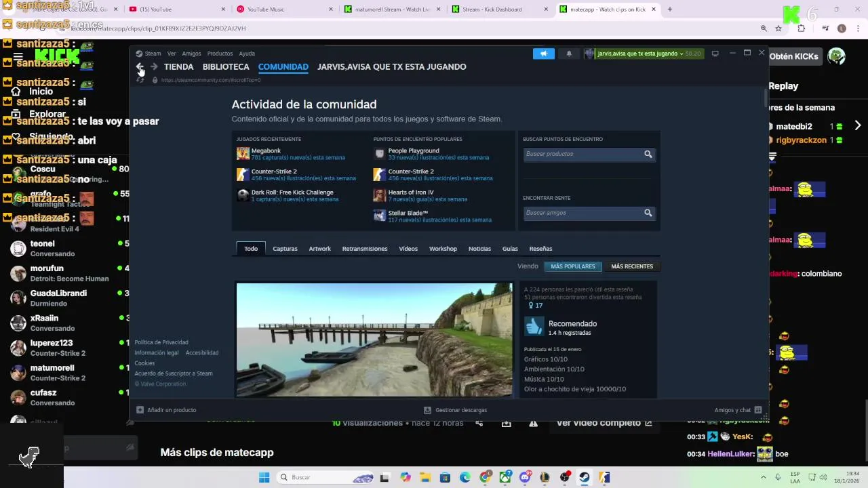Click the Añadir un producto plus icon

pos(140,410)
